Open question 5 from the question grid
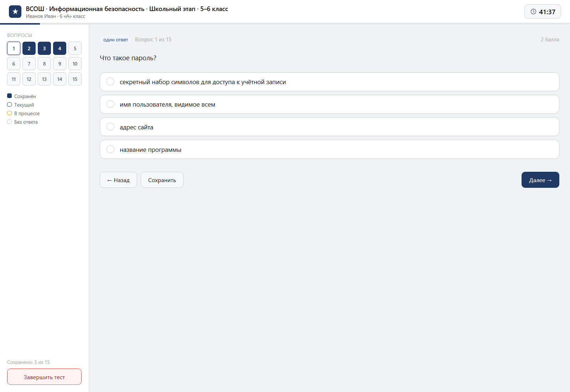The height and width of the screenshot is (392, 570). (x=75, y=48)
